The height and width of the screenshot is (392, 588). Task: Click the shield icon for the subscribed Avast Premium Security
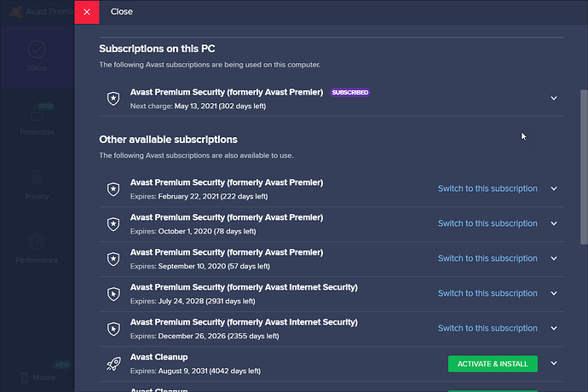(x=112, y=98)
